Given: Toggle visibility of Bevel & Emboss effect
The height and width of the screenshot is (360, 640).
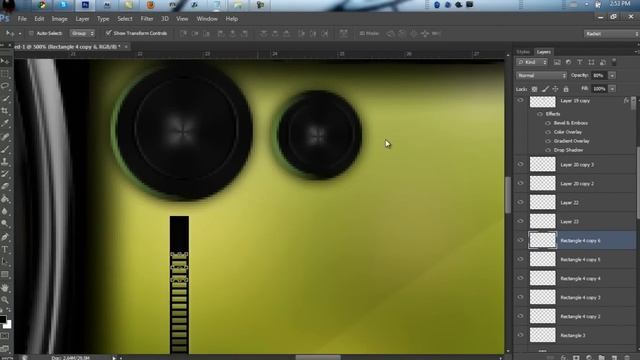Looking at the screenshot, I should [x=548, y=123].
